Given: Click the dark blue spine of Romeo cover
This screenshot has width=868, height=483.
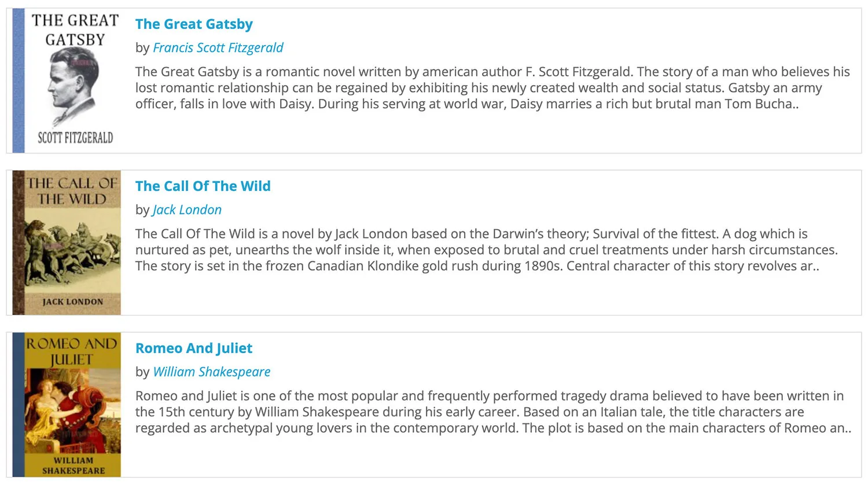Looking at the screenshot, I should click(19, 405).
